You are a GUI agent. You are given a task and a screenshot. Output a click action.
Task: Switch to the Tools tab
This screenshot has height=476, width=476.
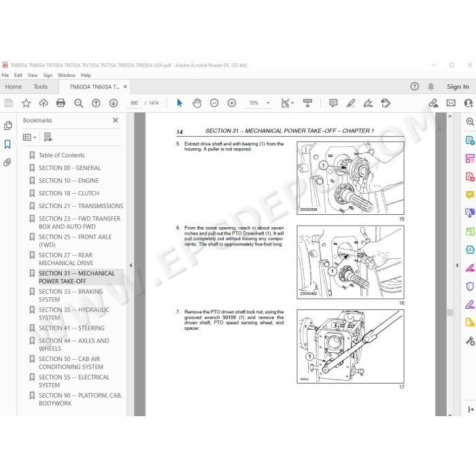click(41, 87)
